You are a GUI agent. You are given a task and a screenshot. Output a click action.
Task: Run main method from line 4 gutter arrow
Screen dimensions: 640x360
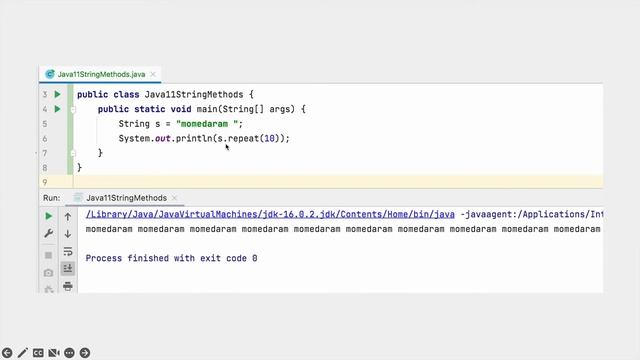58,109
